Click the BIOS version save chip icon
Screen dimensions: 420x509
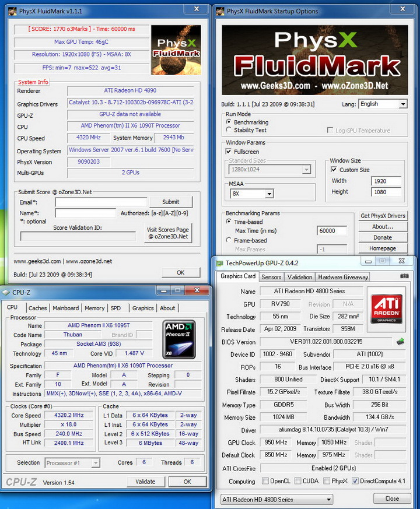pos(401,342)
